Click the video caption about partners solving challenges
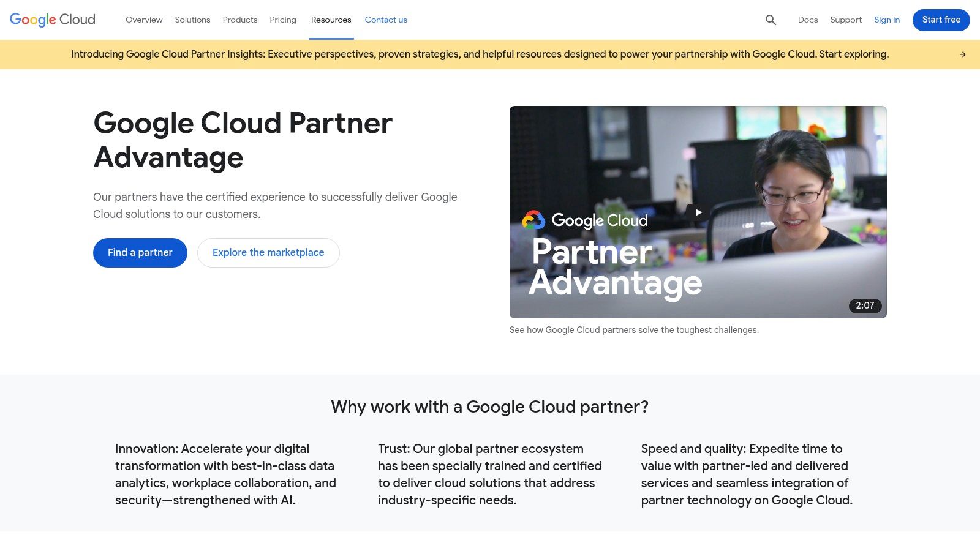980x551 pixels. pyautogui.click(x=634, y=330)
